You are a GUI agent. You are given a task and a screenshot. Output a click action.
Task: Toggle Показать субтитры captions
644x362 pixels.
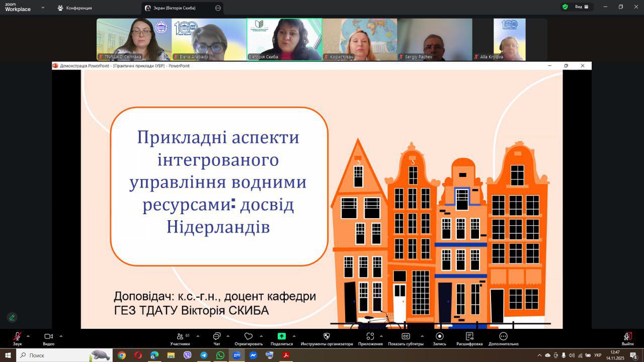406,339
